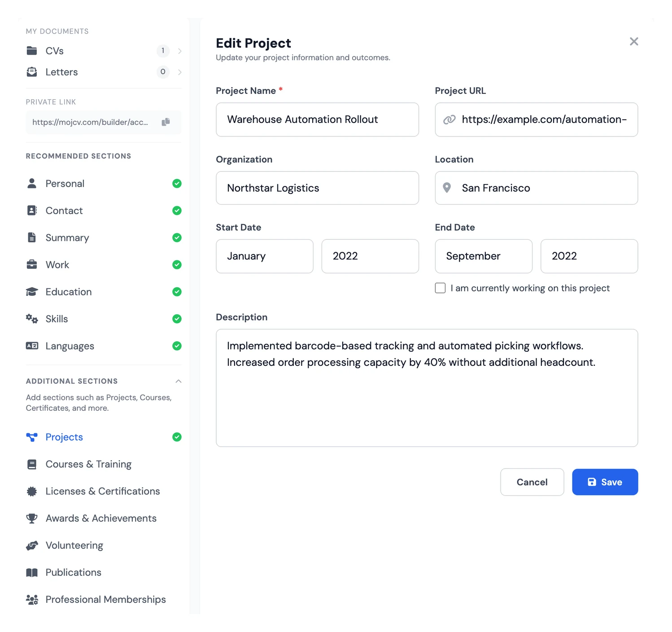Close the Edit Project dialog
This screenshot has height=632, width=672.
(634, 42)
